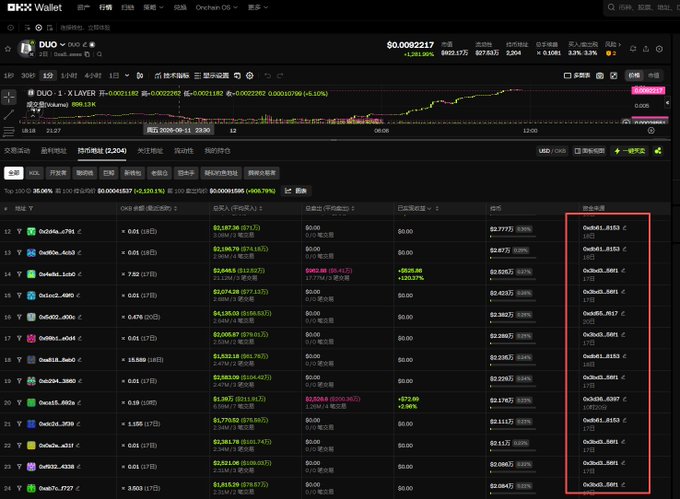The height and width of the screenshot is (499, 680).
Task: Edit label for address 0xab7c...f727
Action: pyautogui.click(x=78, y=488)
